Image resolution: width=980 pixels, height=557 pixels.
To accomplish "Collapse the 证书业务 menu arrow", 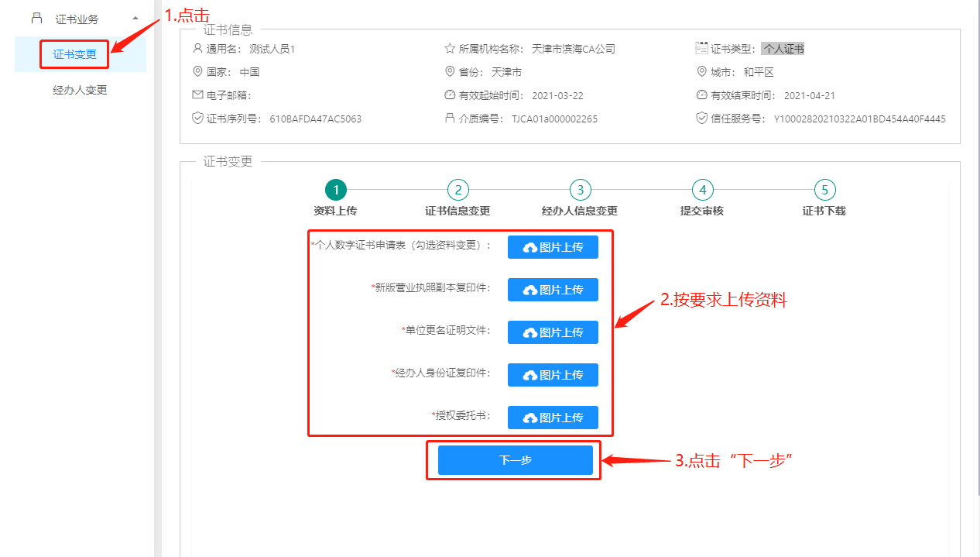I will pos(135,18).
